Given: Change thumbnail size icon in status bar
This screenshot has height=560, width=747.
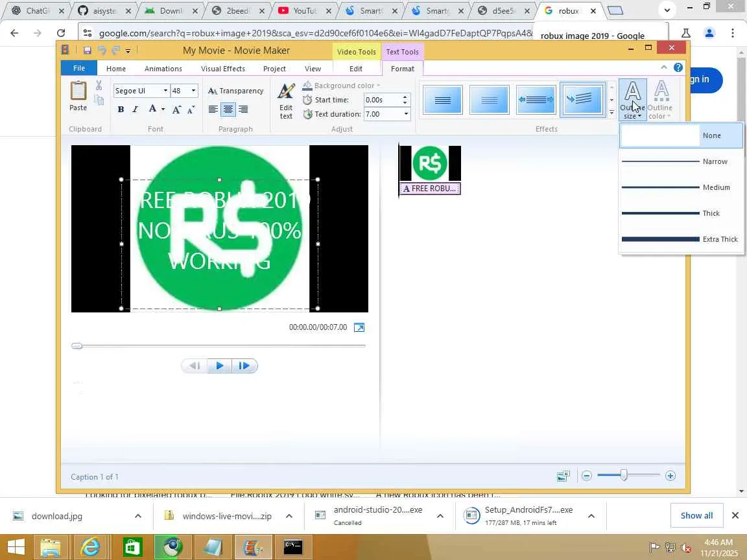Looking at the screenshot, I should (x=563, y=476).
